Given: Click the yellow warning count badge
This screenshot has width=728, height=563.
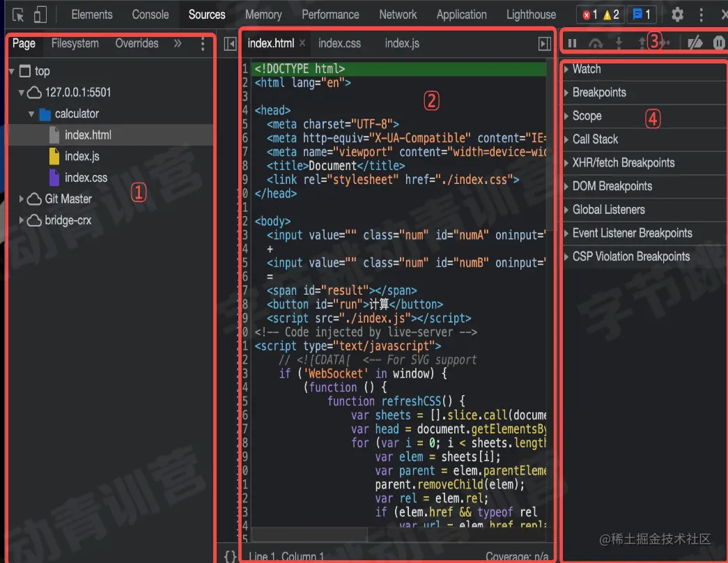Looking at the screenshot, I should (x=611, y=15).
